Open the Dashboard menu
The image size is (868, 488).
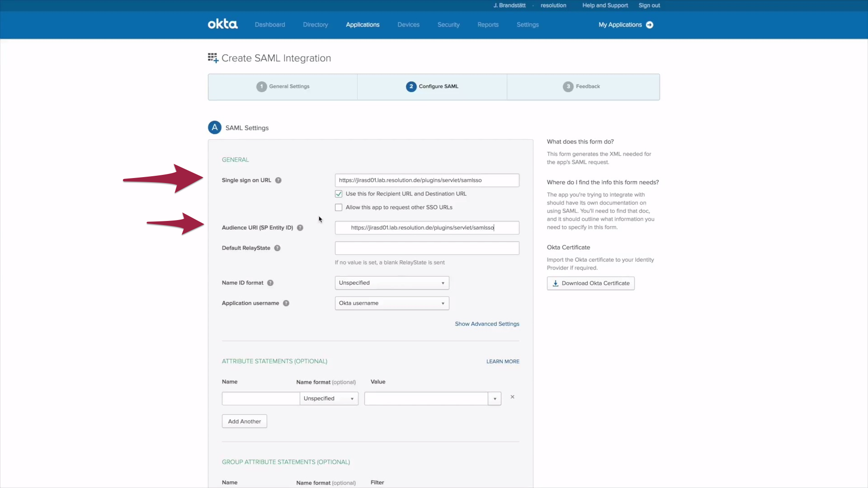270,25
